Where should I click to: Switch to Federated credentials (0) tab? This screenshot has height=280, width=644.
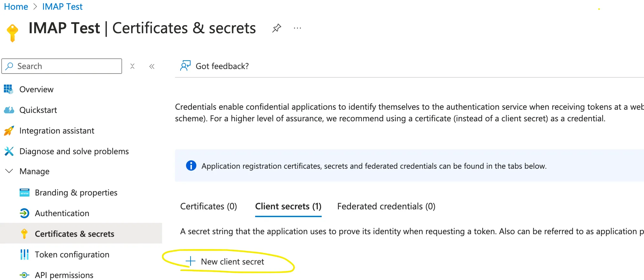click(x=386, y=206)
